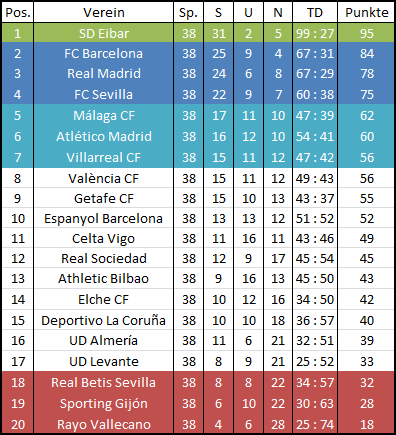Click the TD column header
Viewport: 396px width, 435px height.
point(315,13)
